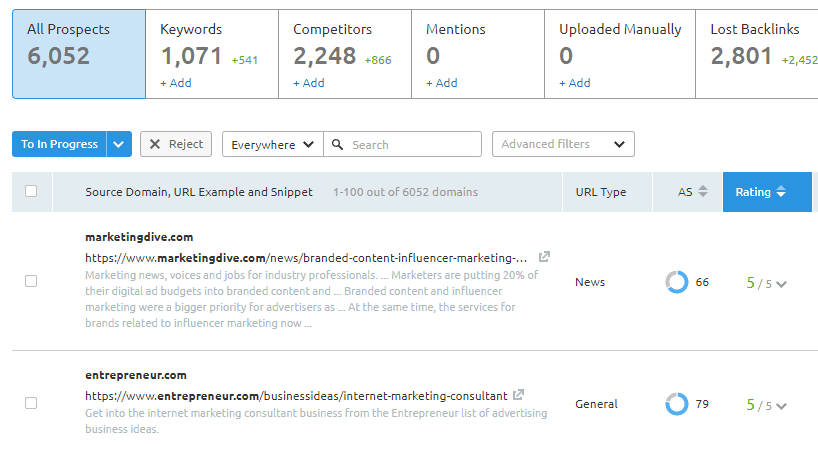Click the AS value 66
Viewport: 818px width, 454px height.
coord(702,282)
